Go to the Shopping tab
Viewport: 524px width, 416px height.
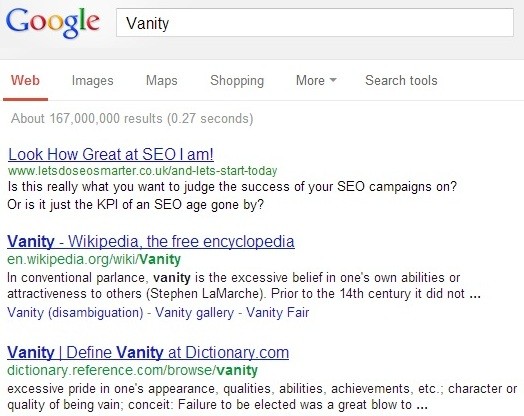[237, 81]
